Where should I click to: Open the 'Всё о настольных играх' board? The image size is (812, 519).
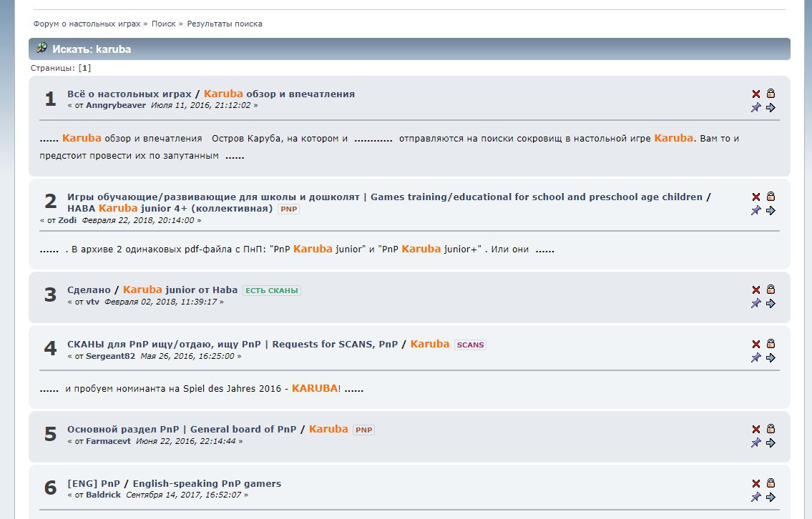129,94
